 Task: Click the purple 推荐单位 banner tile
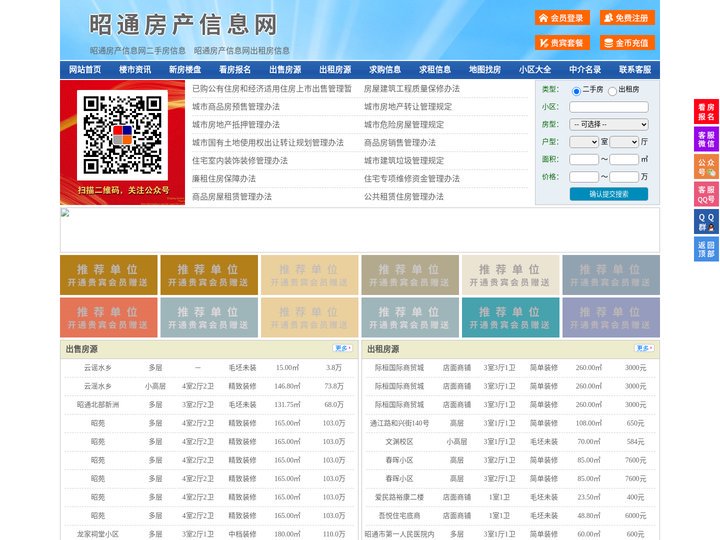(x=611, y=317)
